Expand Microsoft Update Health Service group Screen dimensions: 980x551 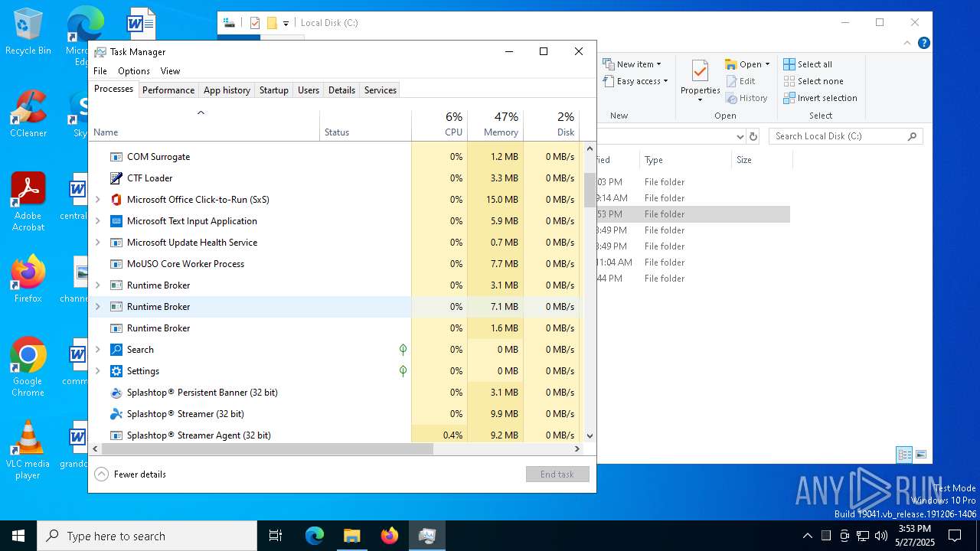[x=97, y=243]
